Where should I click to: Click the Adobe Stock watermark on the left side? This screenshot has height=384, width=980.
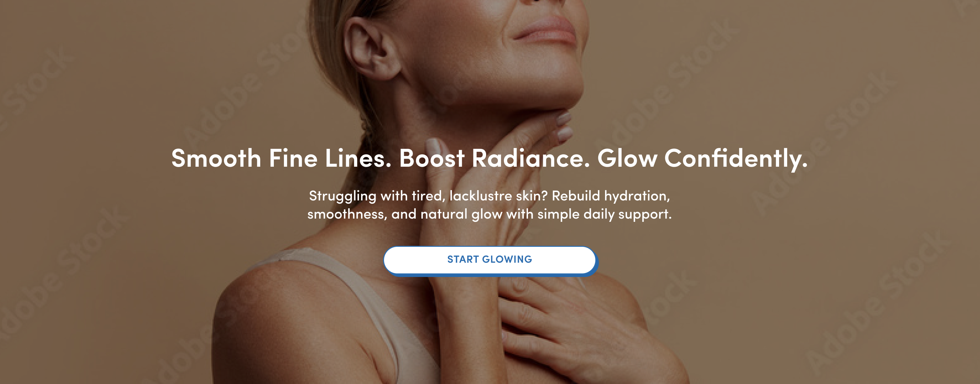pos(61,274)
